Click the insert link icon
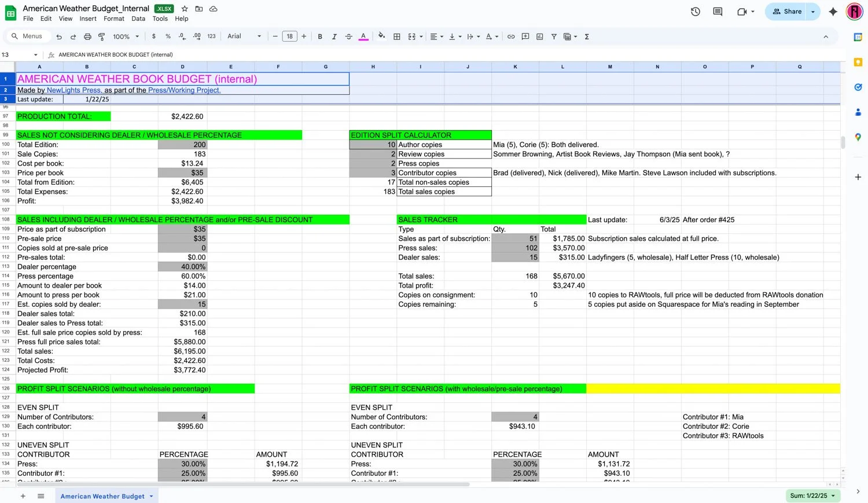The image size is (868, 503). tap(511, 36)
